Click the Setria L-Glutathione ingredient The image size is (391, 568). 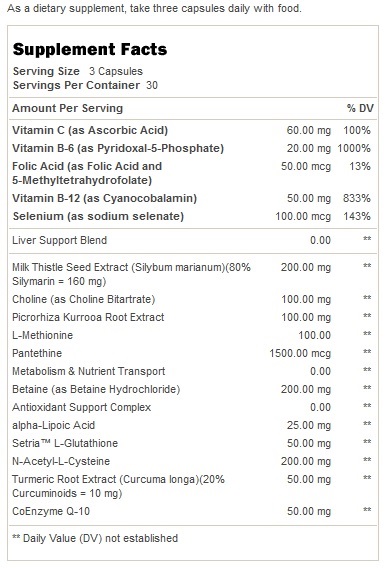(65, 443)
